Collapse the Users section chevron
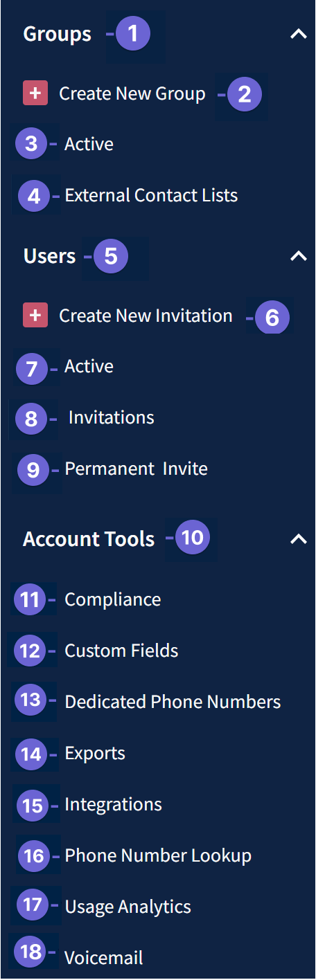316x980 pixels. point(298,256)
